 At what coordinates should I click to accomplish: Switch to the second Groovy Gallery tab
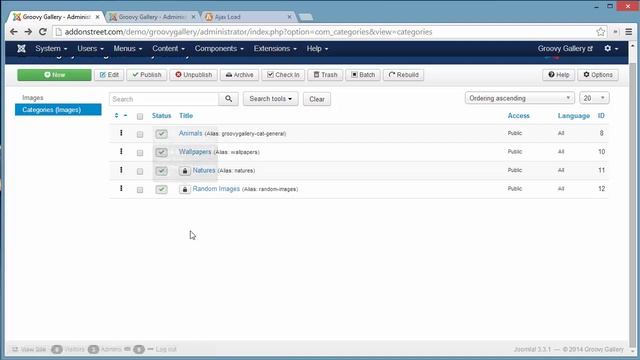tap(151, 17)
